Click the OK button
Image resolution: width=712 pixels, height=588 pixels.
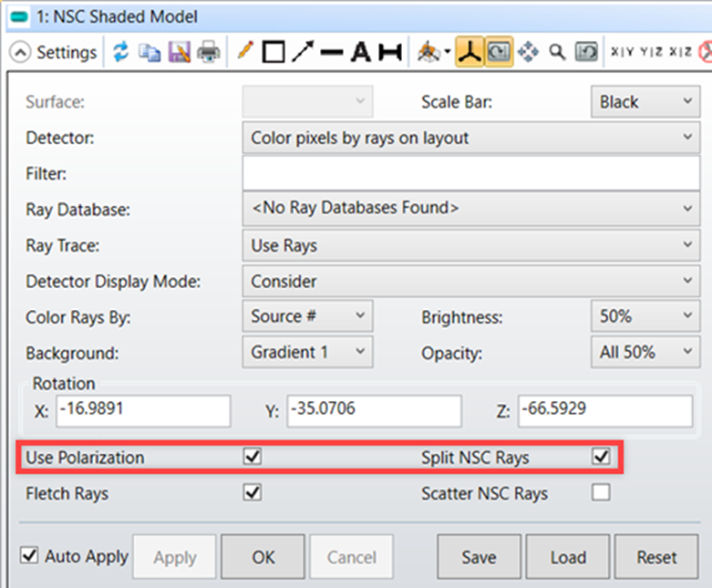pyautogui.click(x=263, y=557)
